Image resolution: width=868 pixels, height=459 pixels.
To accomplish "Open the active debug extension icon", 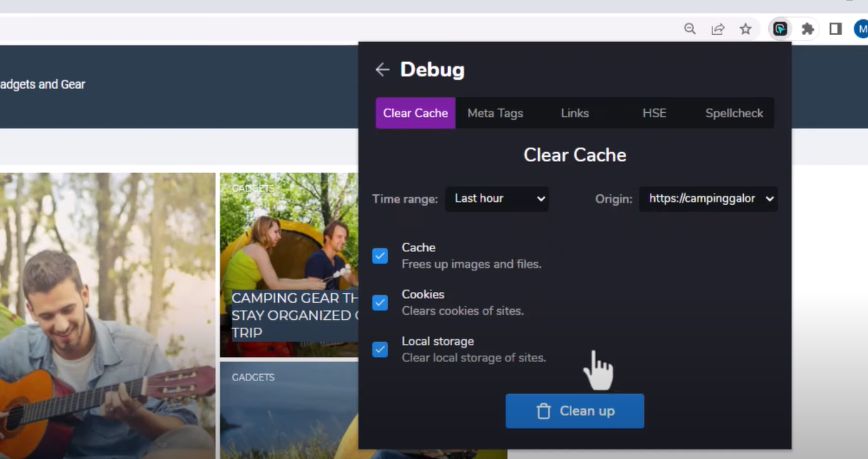I will (780, 29).
